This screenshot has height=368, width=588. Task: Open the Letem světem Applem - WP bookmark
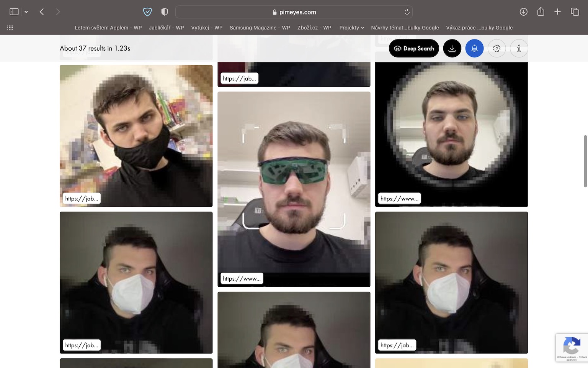coord(108,28)
